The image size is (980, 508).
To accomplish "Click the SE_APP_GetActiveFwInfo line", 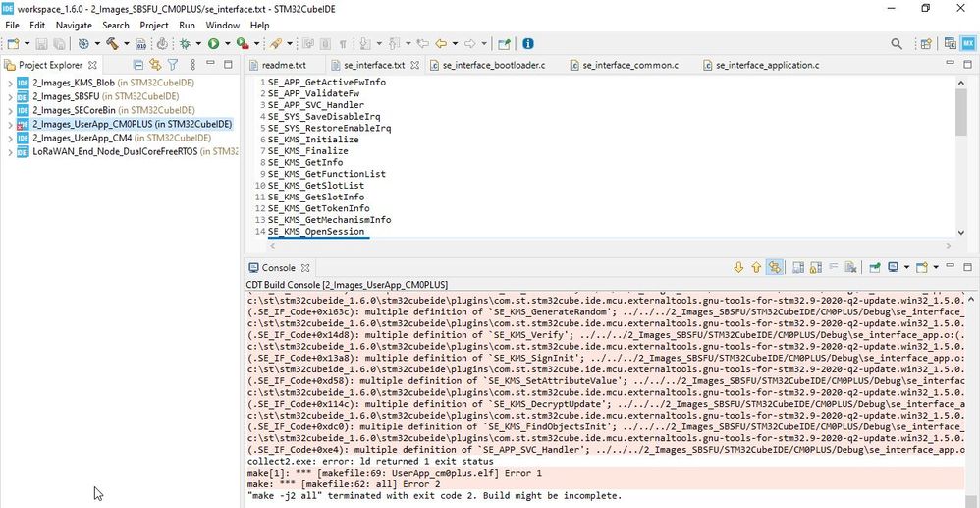I will tap(327, 83).
